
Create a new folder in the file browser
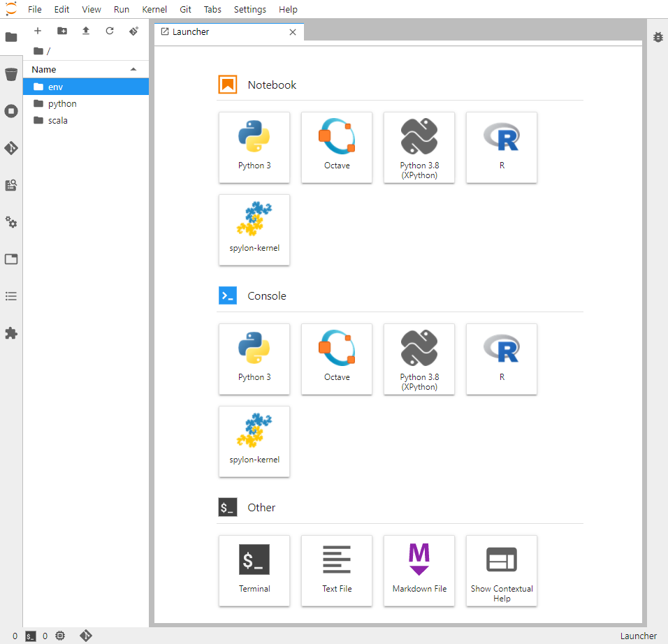click(x=61, y=31)
